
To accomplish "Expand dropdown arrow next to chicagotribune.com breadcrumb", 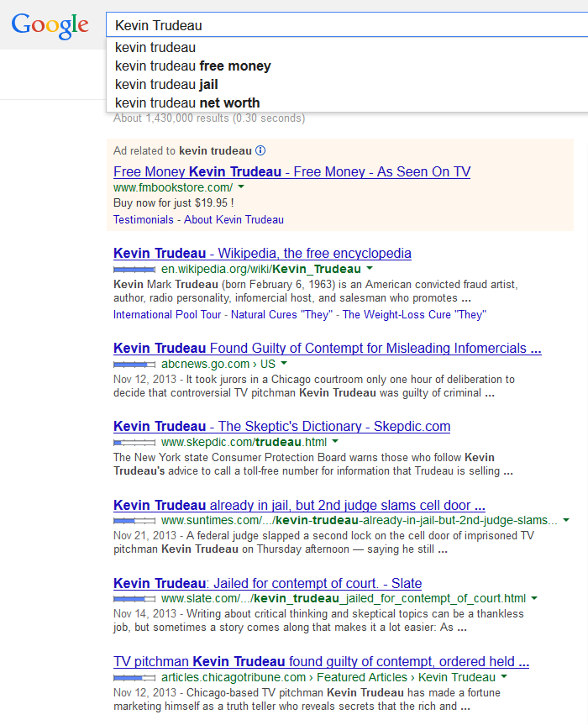I will point(504,676).
